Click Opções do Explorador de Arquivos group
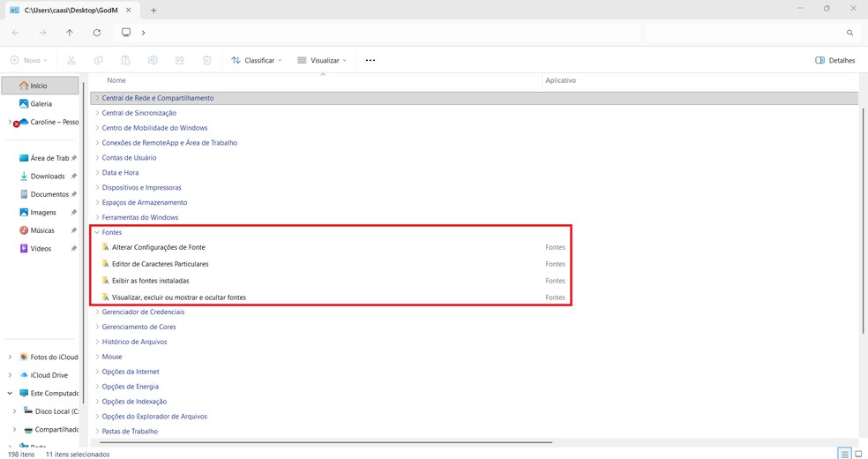 click(154, 417)
